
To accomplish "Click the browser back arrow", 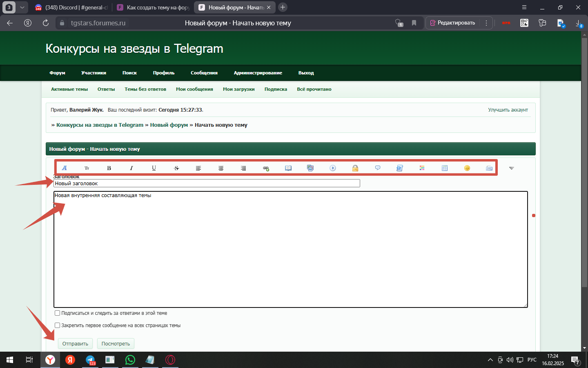I will 10,23.
